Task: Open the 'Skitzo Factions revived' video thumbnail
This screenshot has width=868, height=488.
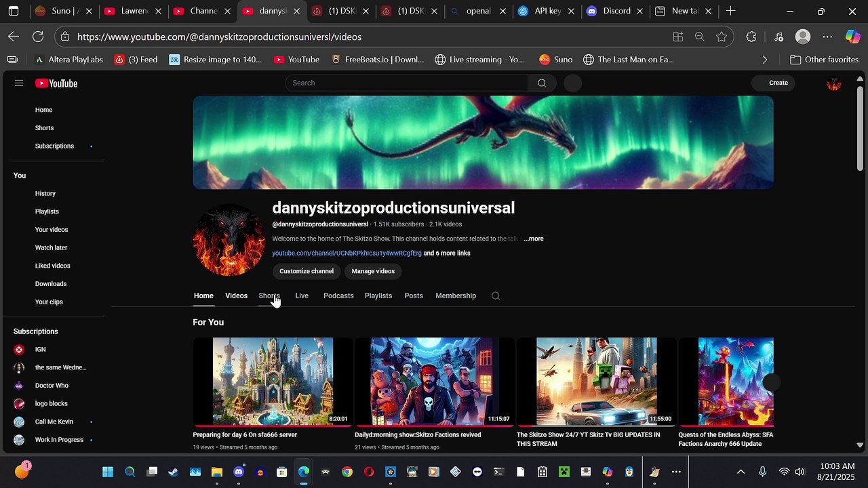Action: (x=434, y=382)
